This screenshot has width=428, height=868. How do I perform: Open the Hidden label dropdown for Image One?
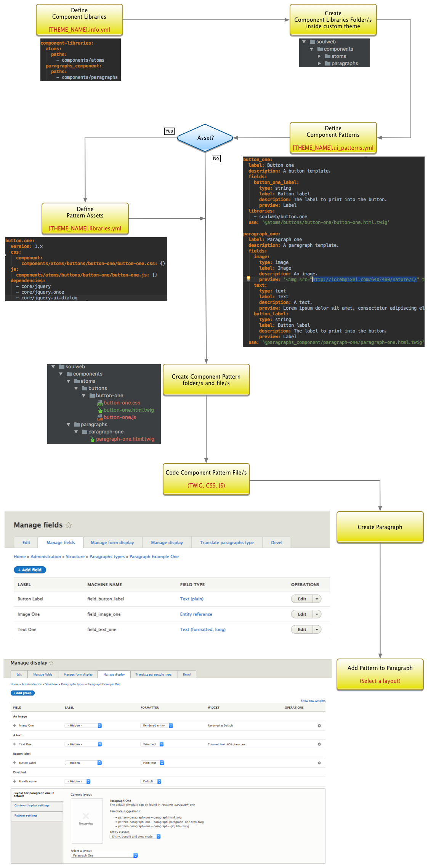[x=83, y=726]
